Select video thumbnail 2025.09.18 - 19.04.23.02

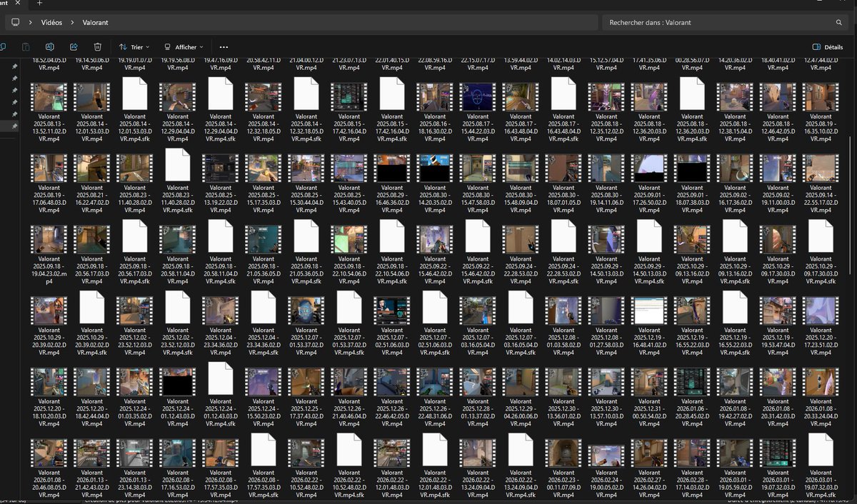pos(49,239)
